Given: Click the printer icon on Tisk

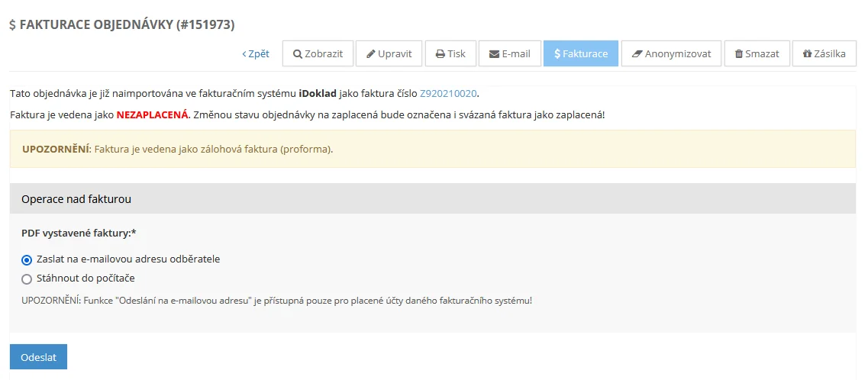Looking at the screenshot, I should point(440,53).
